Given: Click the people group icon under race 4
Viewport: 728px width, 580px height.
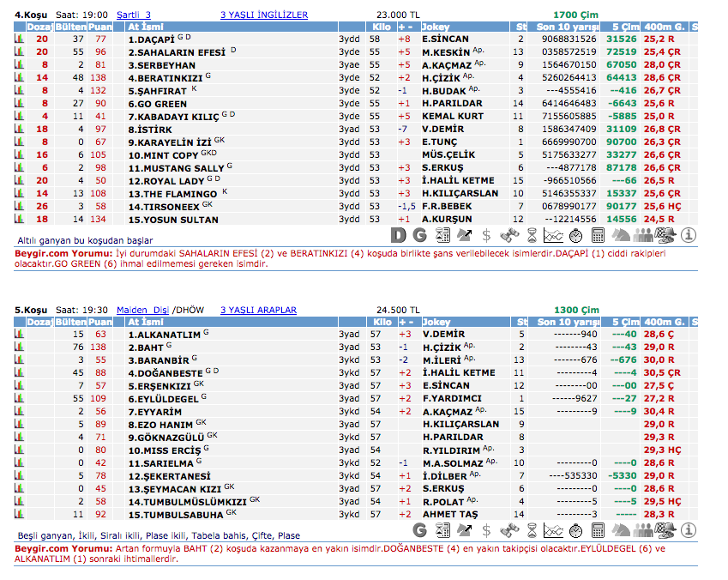Looking at the screenshot, I should tap(643, 234).
